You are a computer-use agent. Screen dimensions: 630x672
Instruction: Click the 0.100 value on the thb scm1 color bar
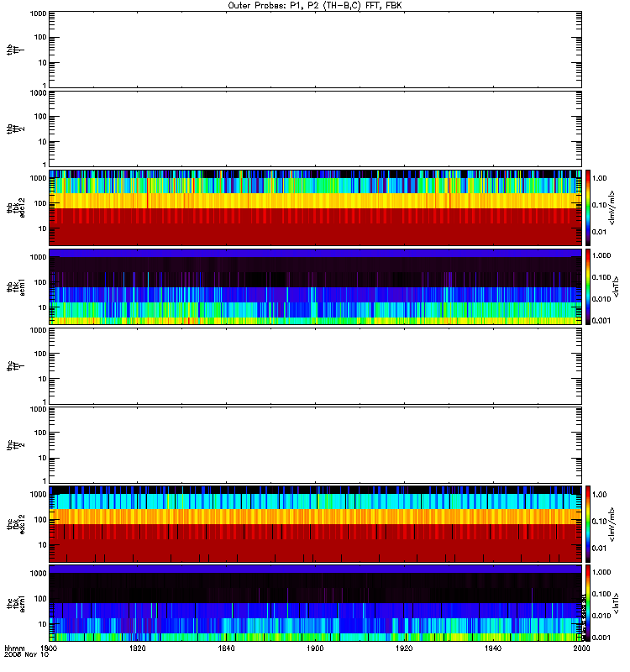601,277
